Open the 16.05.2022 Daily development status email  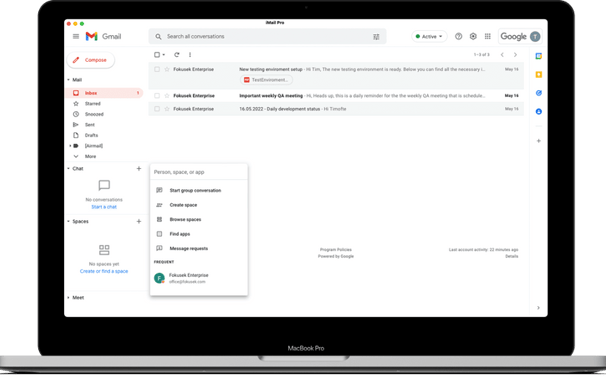click(x=336, y=109)
